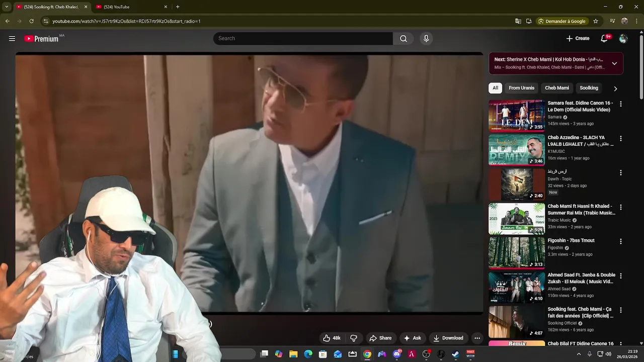Open options for Cheb Azzedine video
Image resolution: width=644 pixels, height=362 pixels.
click(620, 138)
